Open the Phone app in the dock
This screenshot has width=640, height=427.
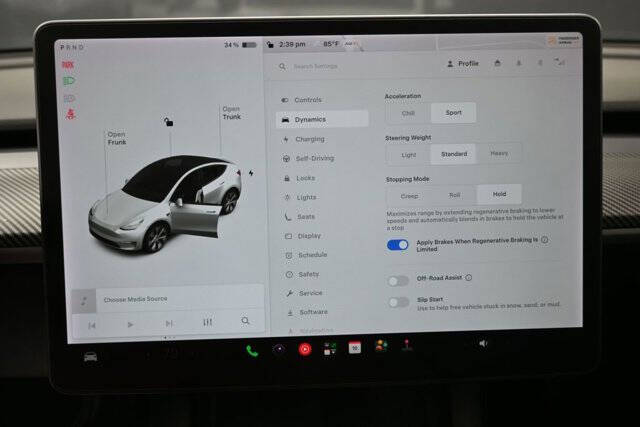(x=252, y=351)
